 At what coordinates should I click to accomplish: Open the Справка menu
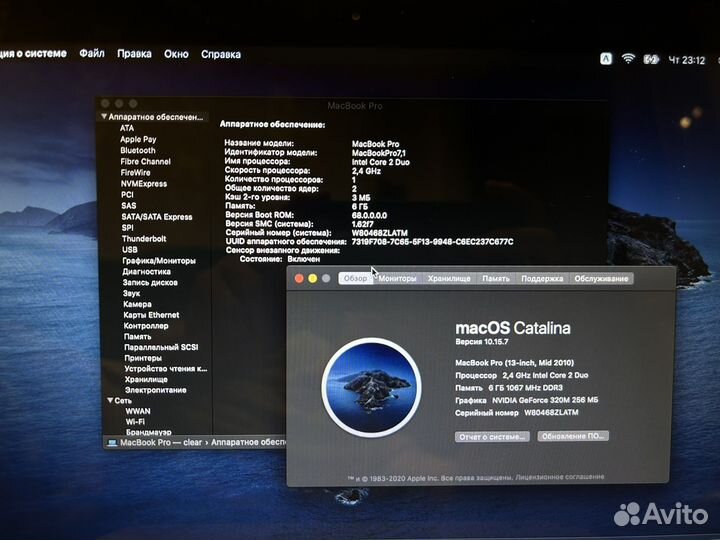pyautogui.click(x=220, y=54)
